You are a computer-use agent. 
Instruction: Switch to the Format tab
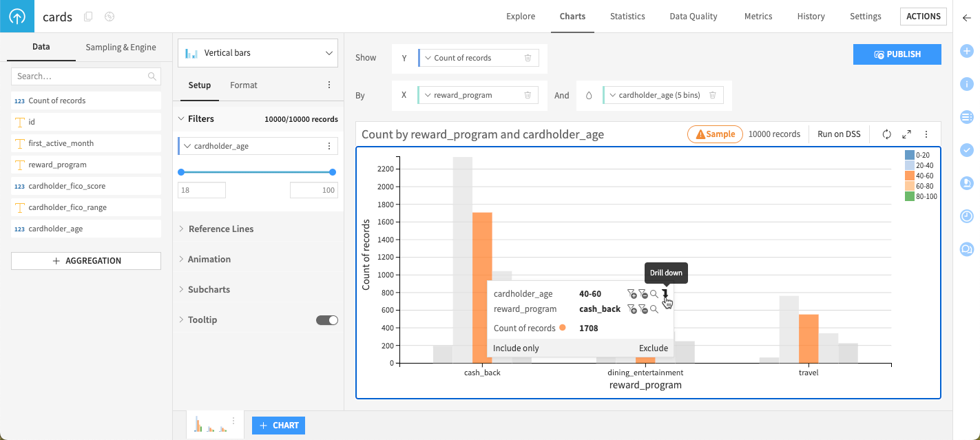click(243, 85)
